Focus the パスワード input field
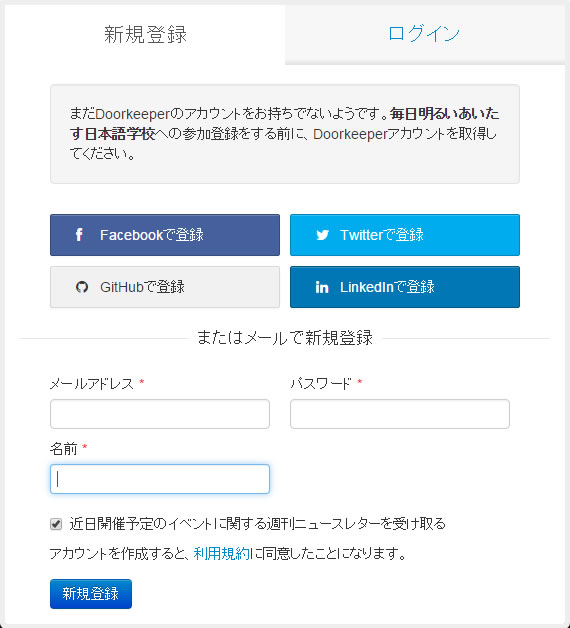570x628 pixels. pyautogui.click(x=400, y=414)
